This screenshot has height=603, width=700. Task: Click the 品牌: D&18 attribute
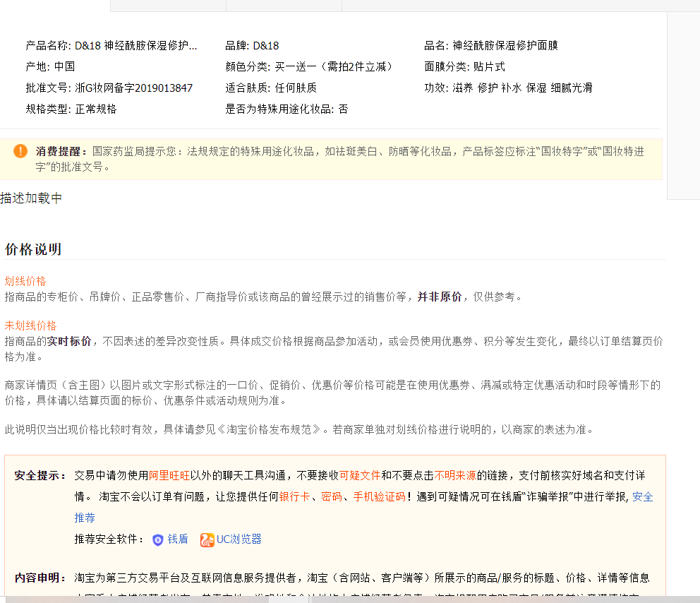tap(252, 46)
